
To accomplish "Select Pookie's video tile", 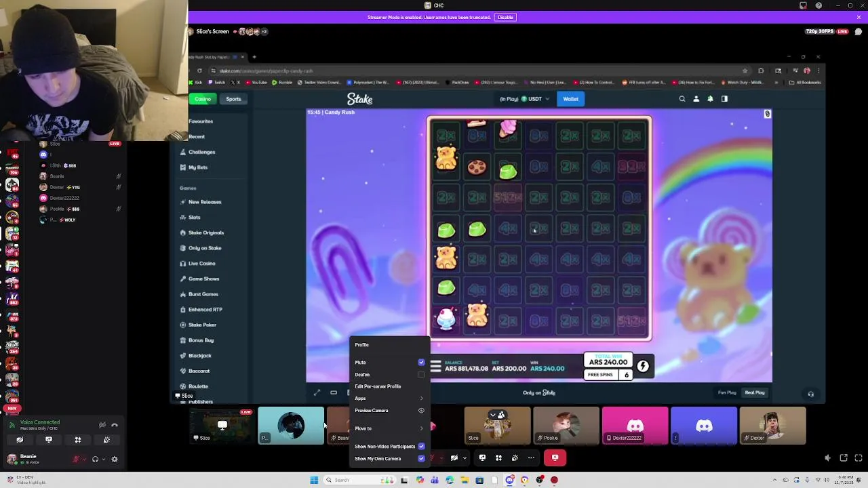I will tap(566, 426).
